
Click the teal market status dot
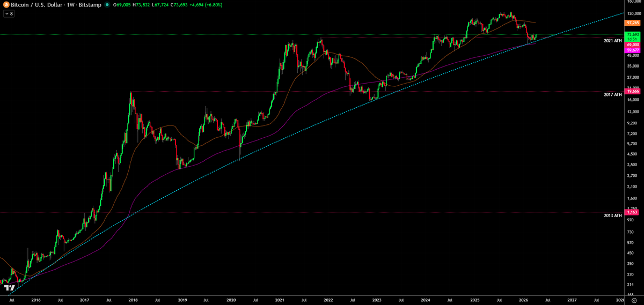coord(107,5)
